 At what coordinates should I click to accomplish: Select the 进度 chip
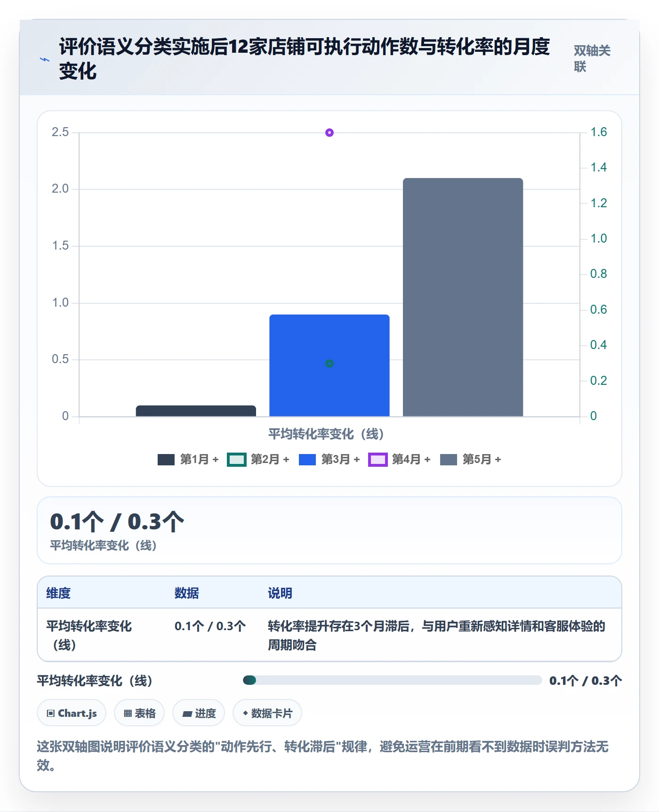pos(199,713)
